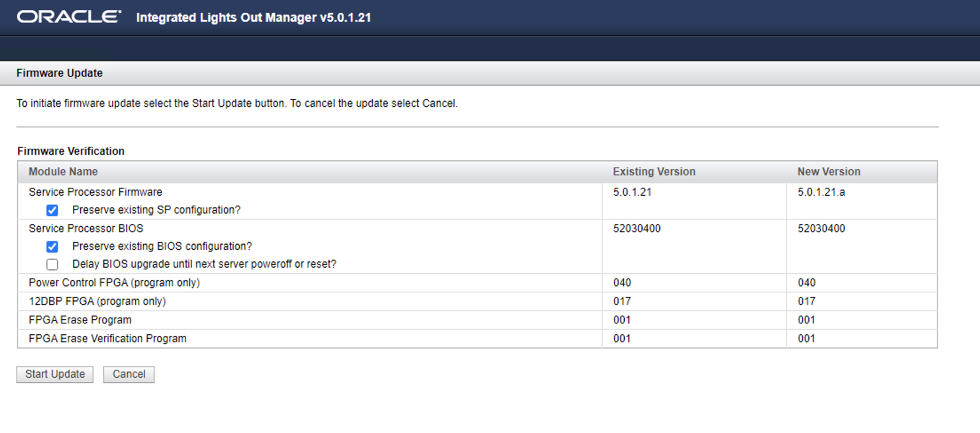Click the 12DBP FPGA row label
Image resolution: width=980 pixels, height=433 pixels.
[97, 301]
